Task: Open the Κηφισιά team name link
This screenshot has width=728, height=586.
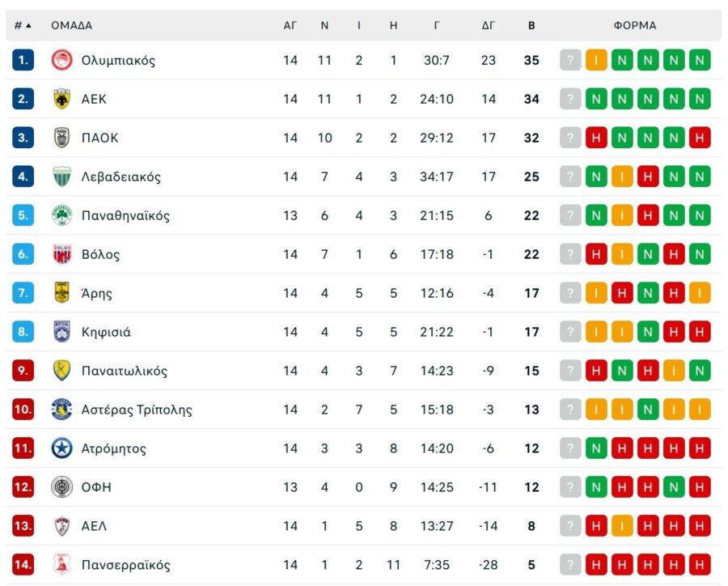Action: click(x=106, y=332)
